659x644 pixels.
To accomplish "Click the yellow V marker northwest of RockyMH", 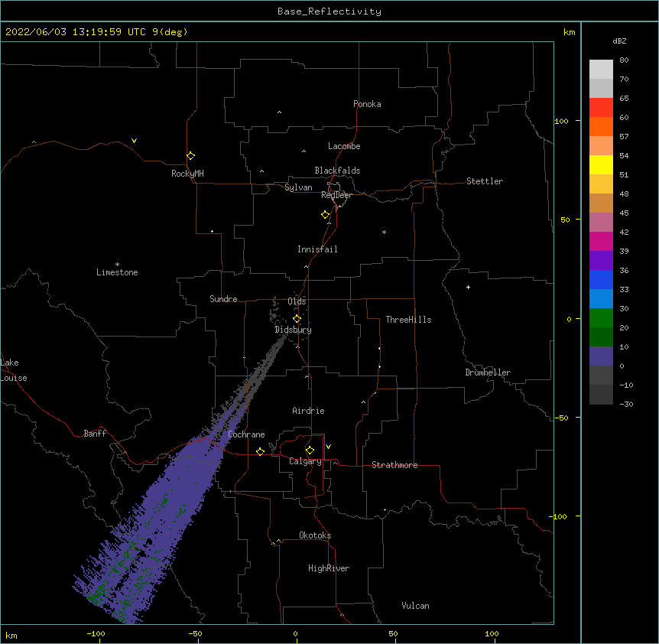I will pos(134,141).
